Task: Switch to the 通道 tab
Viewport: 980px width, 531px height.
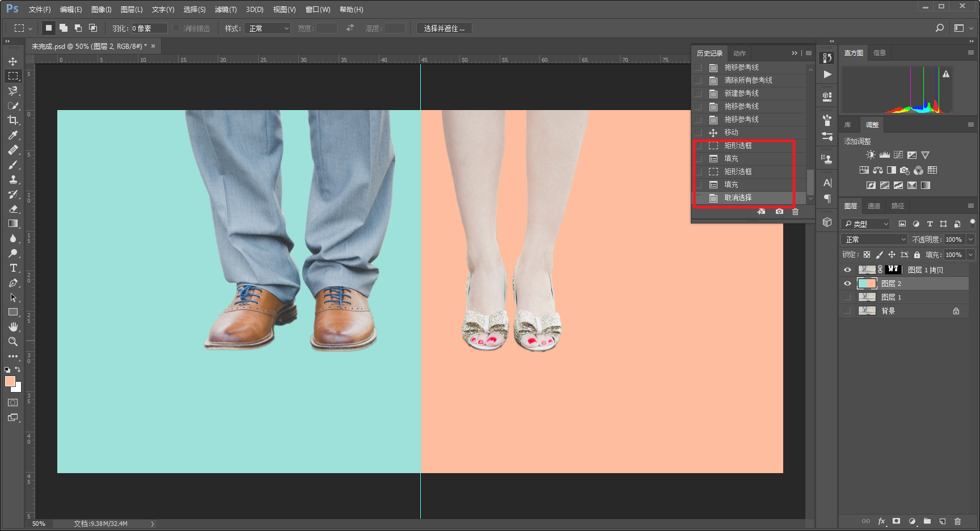Action: (873, 206)
